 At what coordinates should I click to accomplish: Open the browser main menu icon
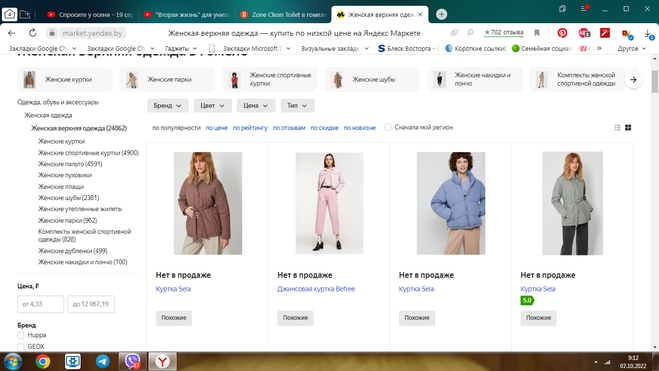click(584, 8)
